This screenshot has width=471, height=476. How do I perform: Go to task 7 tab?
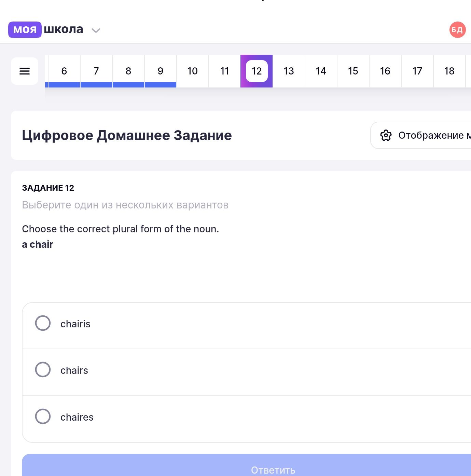(x=96, y=71)
